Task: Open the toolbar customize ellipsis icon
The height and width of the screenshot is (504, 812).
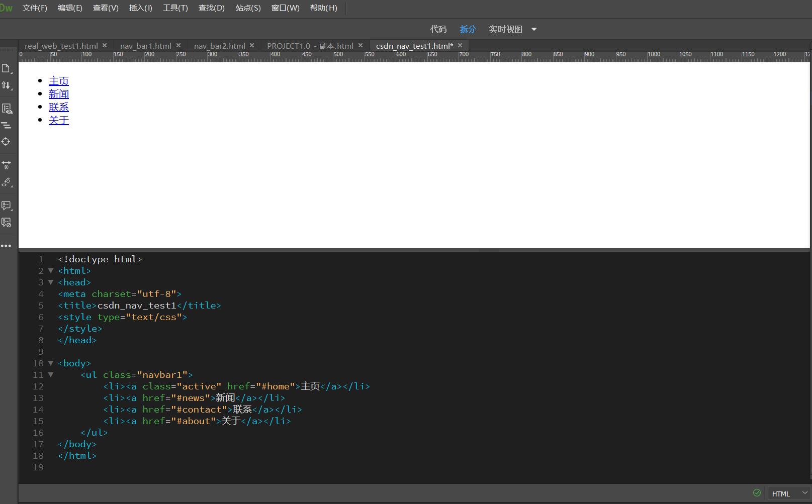Action: pos(7,246)
